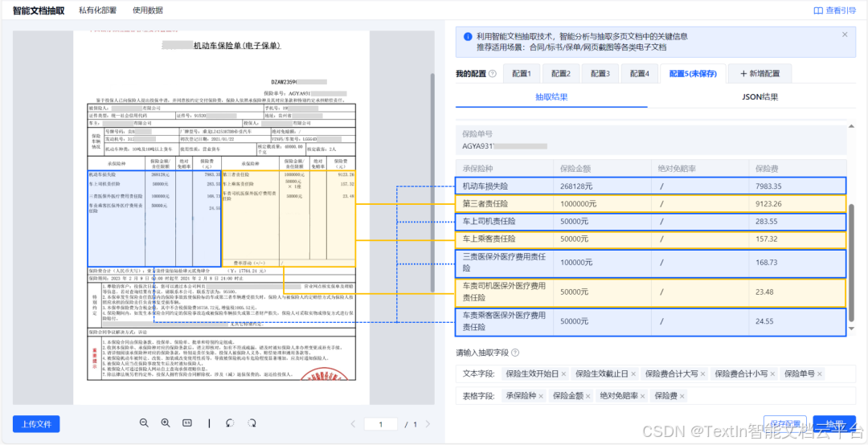Screen dimensions: 868x445
Task: Remove 保险费合计大写 field tag
Action: 702,374
